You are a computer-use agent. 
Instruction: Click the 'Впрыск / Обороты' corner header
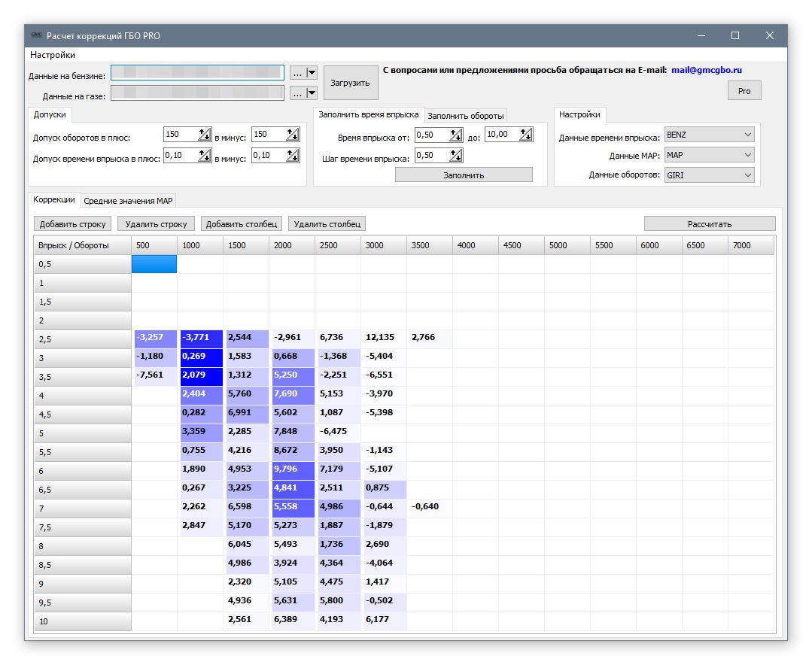point(82,245)
